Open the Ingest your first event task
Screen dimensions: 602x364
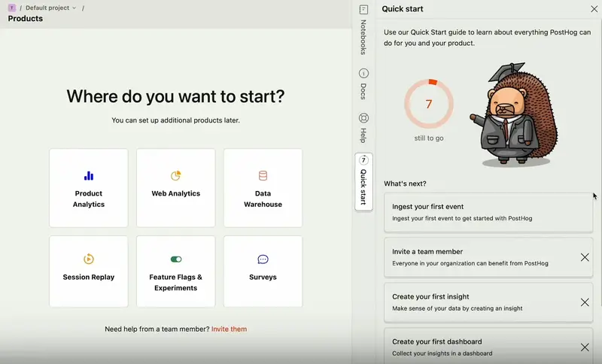pyautogui.click(x=488, y=213)
